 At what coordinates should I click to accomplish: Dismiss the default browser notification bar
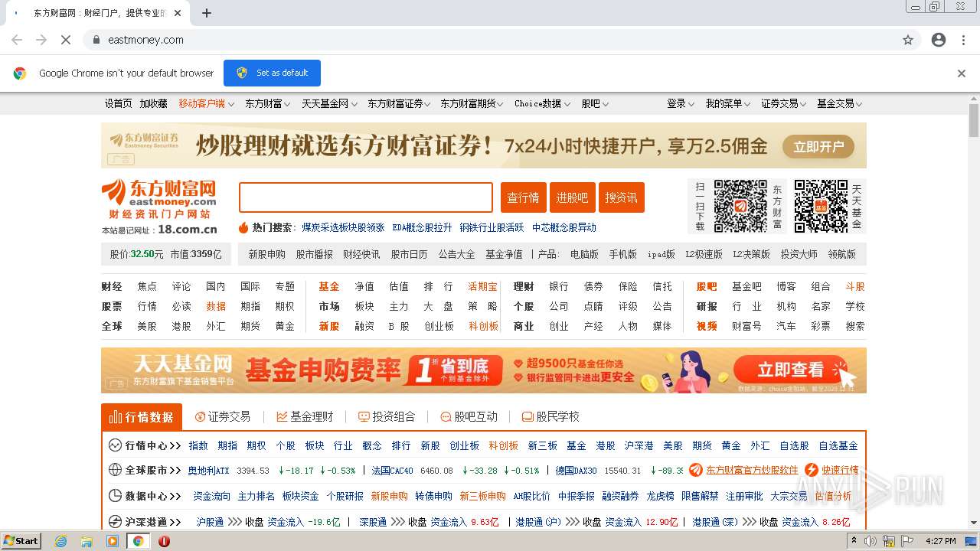pyautogui.click(x=962, y=73)
